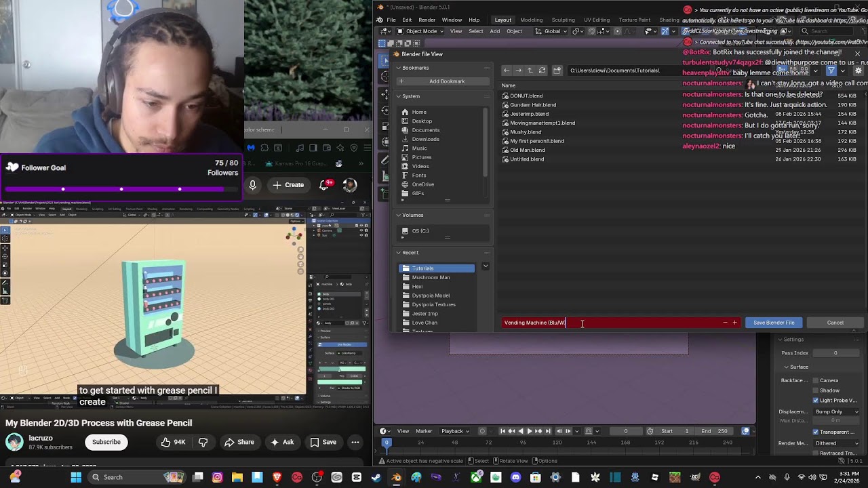868x488 pixels.
Task: Enable the Shadow backface culling checkbox
Action: [816, 390]
